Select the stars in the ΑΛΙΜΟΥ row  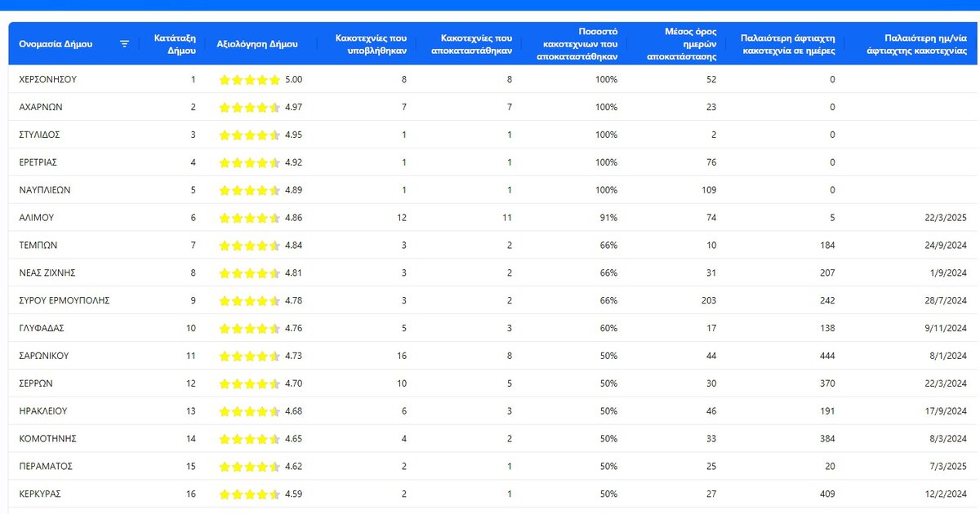point(249,218)
